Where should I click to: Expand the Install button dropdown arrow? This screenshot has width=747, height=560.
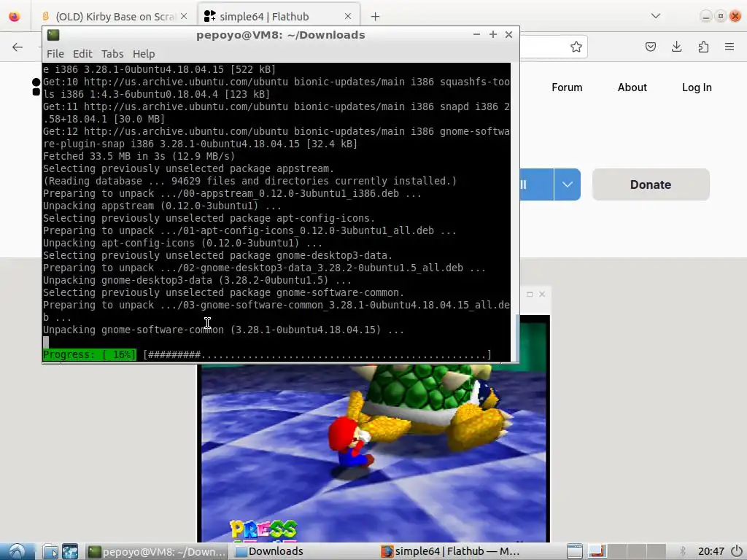click(568, 184)
